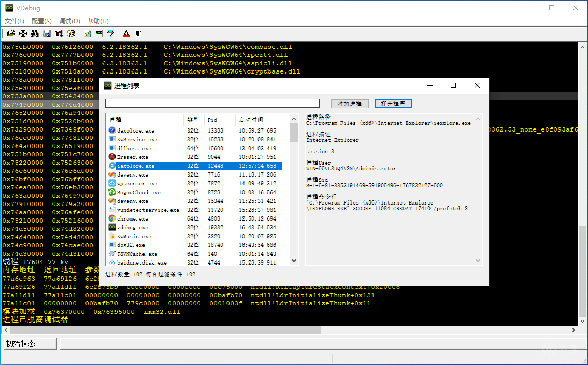
Task: Click the refresh page toolbar icon
Action: (x=87, y=33)
